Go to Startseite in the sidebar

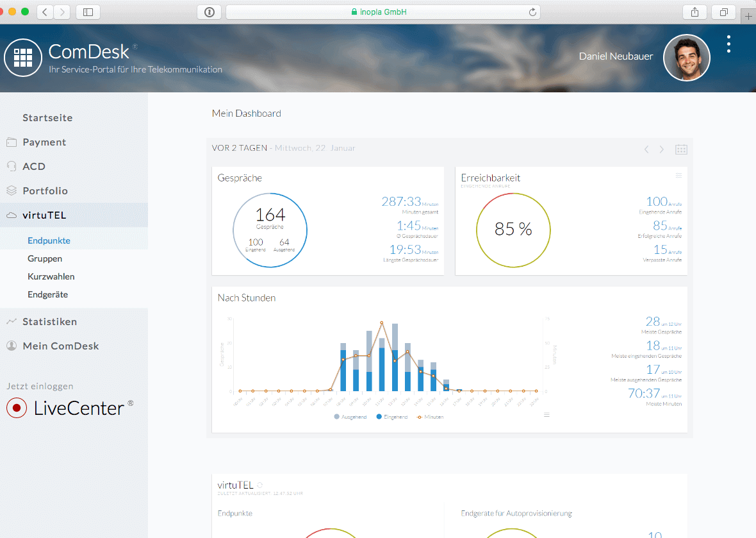(x=47, y=118)
